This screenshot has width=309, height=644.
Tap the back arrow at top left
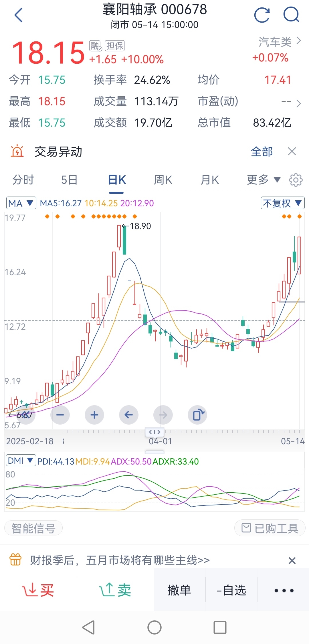[x=19, y=15]
